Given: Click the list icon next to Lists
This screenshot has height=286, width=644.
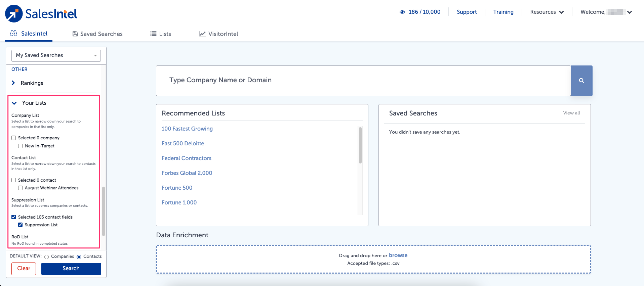Looking at the screenshot, I should 153,34.
